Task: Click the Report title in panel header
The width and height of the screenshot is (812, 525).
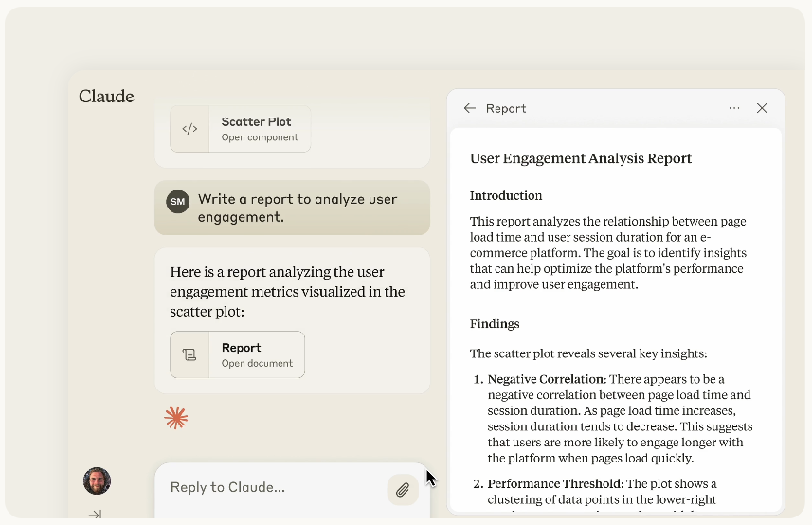Action: [x=506, y=109]
